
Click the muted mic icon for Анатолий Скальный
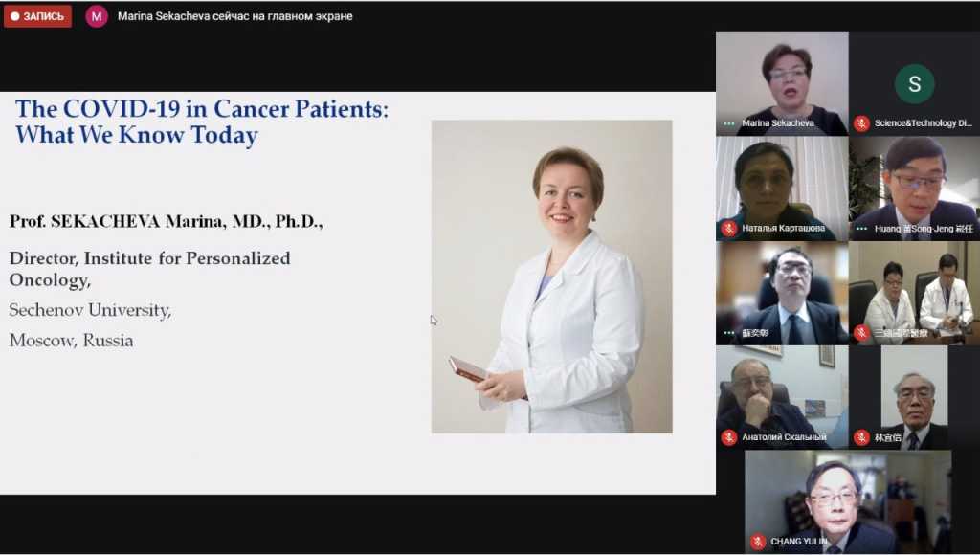point(729,437)
